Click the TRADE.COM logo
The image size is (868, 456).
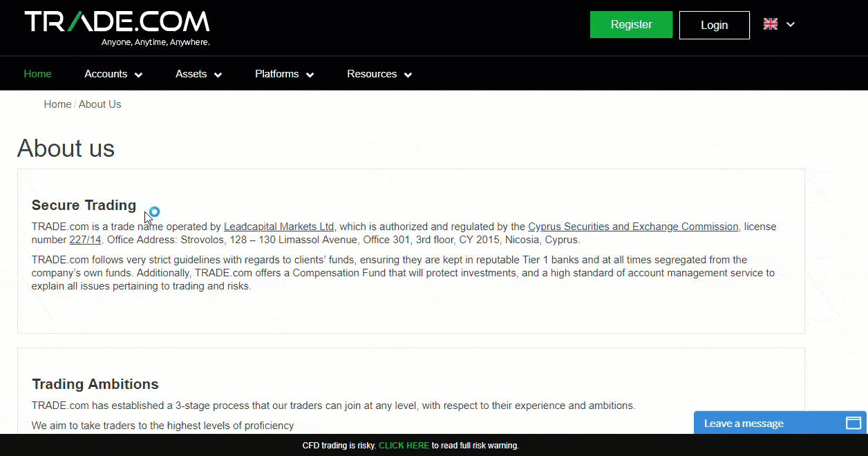pyautogui.click(x=117, y=22)
